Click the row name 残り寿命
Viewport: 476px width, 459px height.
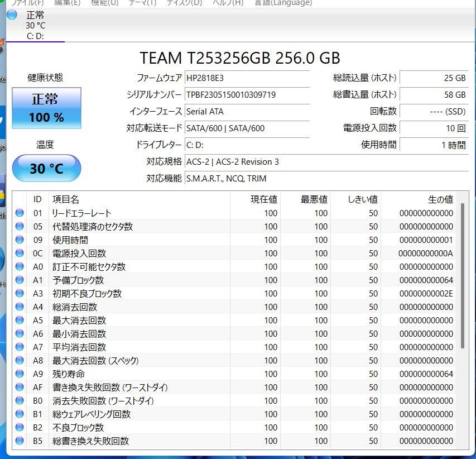(x=69, y=374)
